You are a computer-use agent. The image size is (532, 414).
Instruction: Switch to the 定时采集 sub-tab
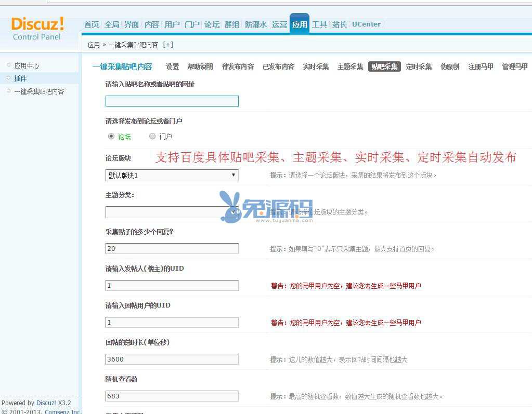(419, 66)
